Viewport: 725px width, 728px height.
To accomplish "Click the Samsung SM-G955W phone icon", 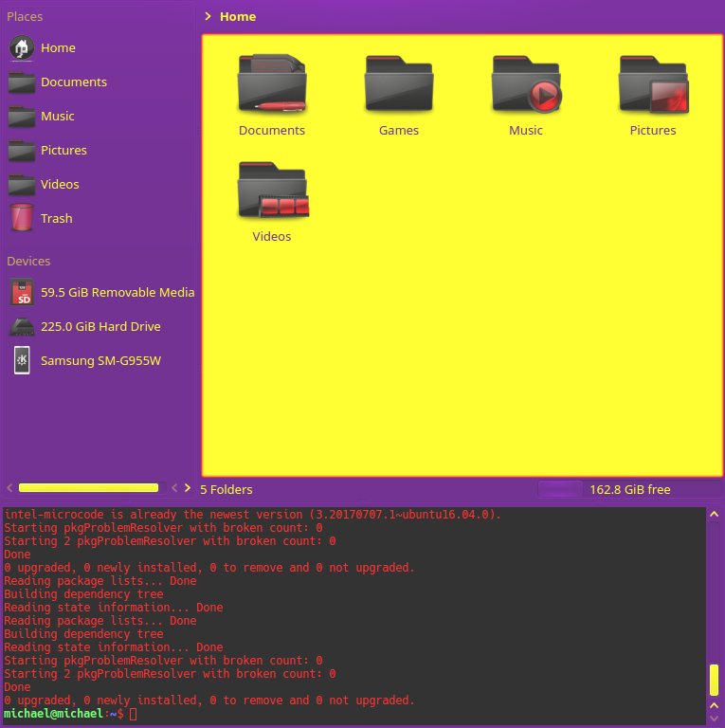I will (22, 360).
